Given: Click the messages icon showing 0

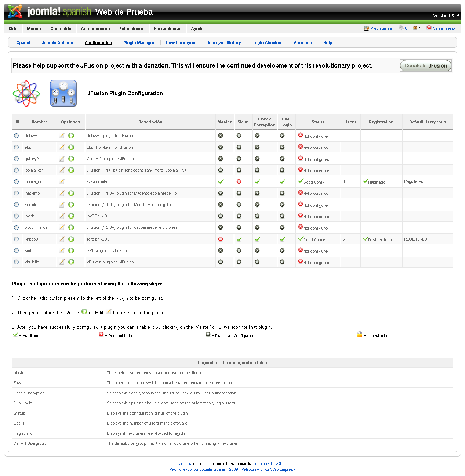Looking at the screenshot, I should 401,28.
